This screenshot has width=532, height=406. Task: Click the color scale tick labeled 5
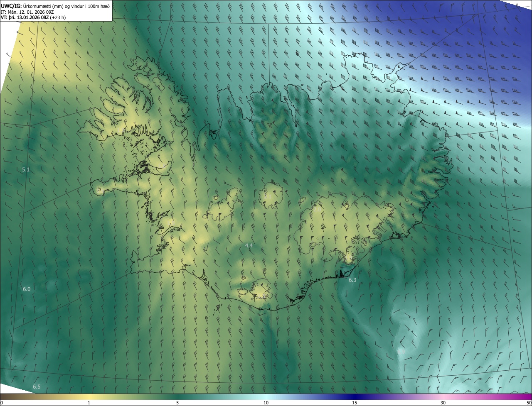pyautogui.click(x=177, y=403)
